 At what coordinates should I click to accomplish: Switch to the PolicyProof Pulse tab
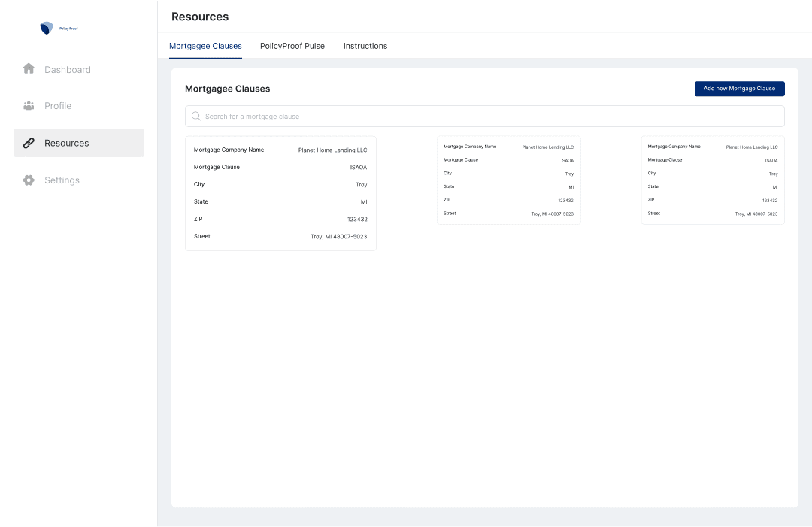pos(292,46)
